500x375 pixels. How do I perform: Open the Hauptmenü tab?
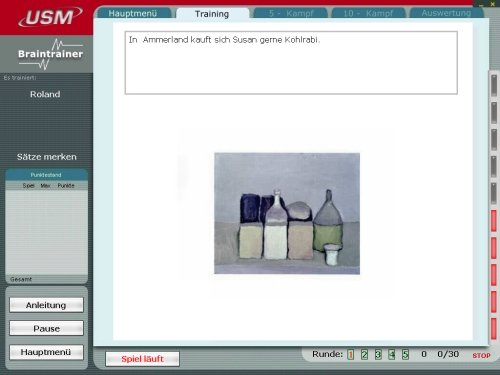pyautogui.click(x=133, y=13)
